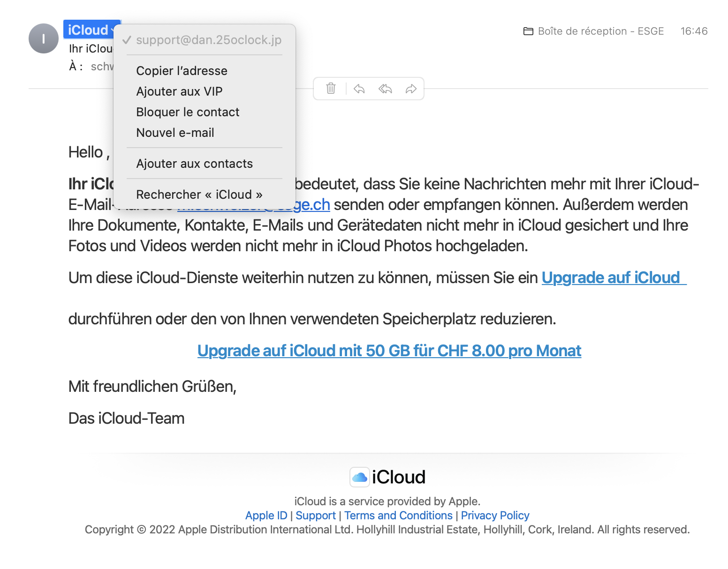Open the Upgrade auf iCloud link

click(x=611, y=277)
